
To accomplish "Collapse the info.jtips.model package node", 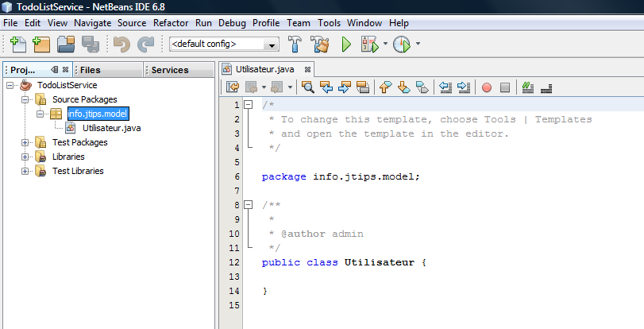I will coord(40,114).
